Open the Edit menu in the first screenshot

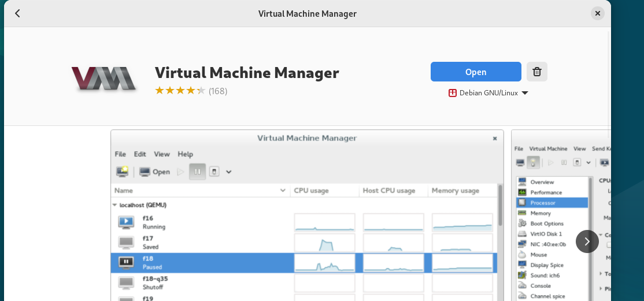[140, 154]
